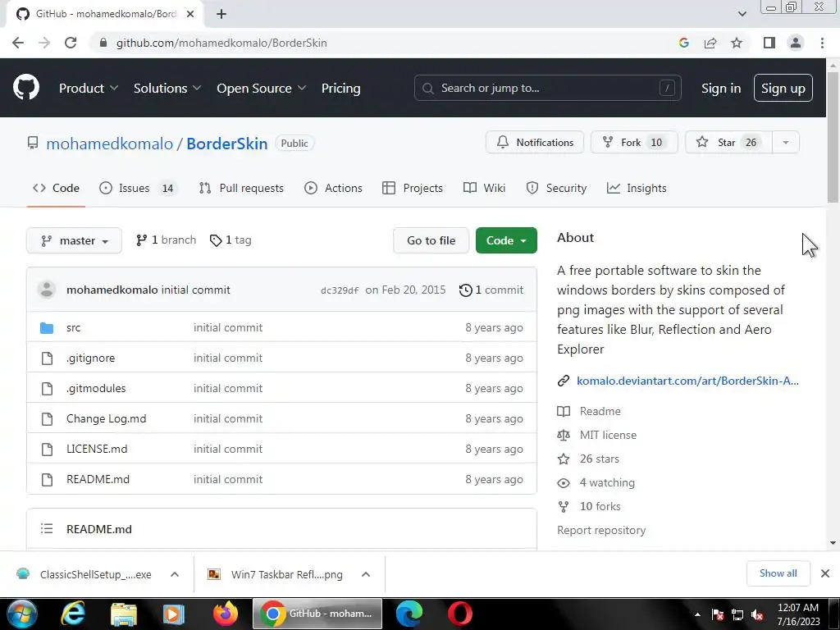Open Chrome profile avatar icon
This screenshot has width=840, height=630.
(x=796, y=43)
